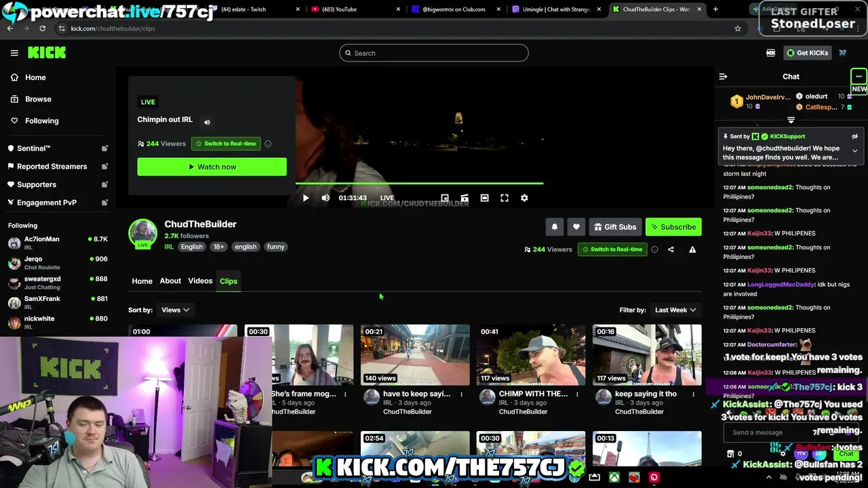Create a clip with the clapperboard icon
This screenshot has width=868, height=488.
[465, 198]
